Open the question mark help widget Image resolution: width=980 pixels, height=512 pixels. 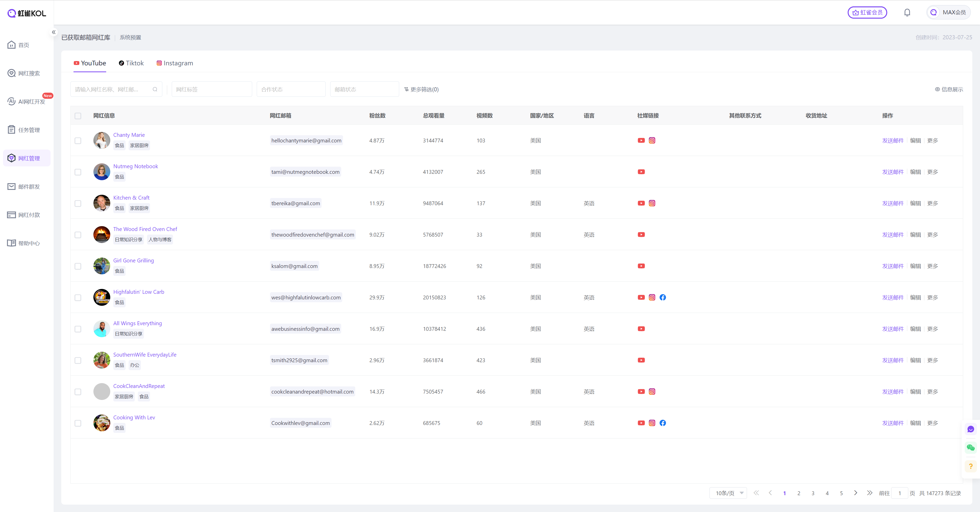(x=971, y=466)
